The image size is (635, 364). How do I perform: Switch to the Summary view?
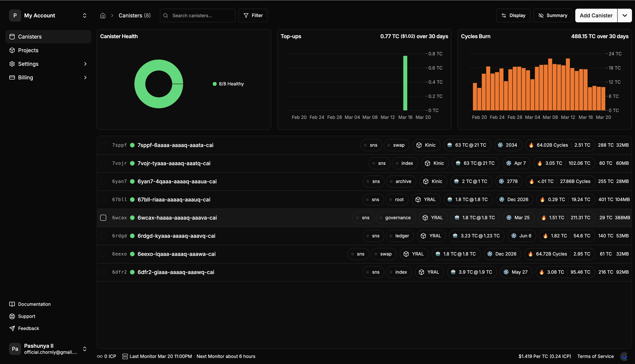tap(552, 15)
